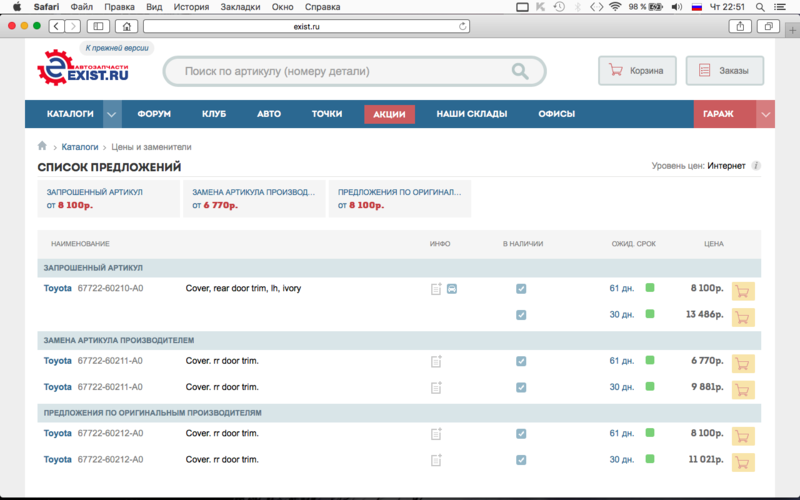
Task: Click the green indicator in the 9 881р. row
Action: click(650, 386)
